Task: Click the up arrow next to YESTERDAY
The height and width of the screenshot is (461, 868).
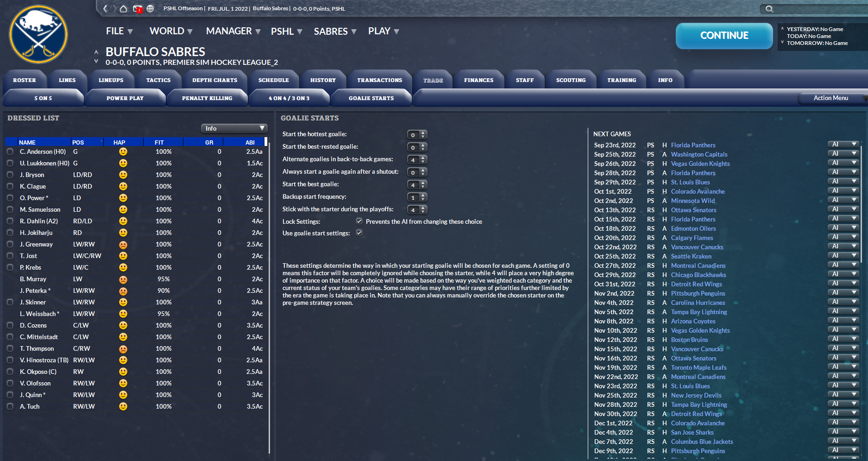Action: [x=782, y=29]
